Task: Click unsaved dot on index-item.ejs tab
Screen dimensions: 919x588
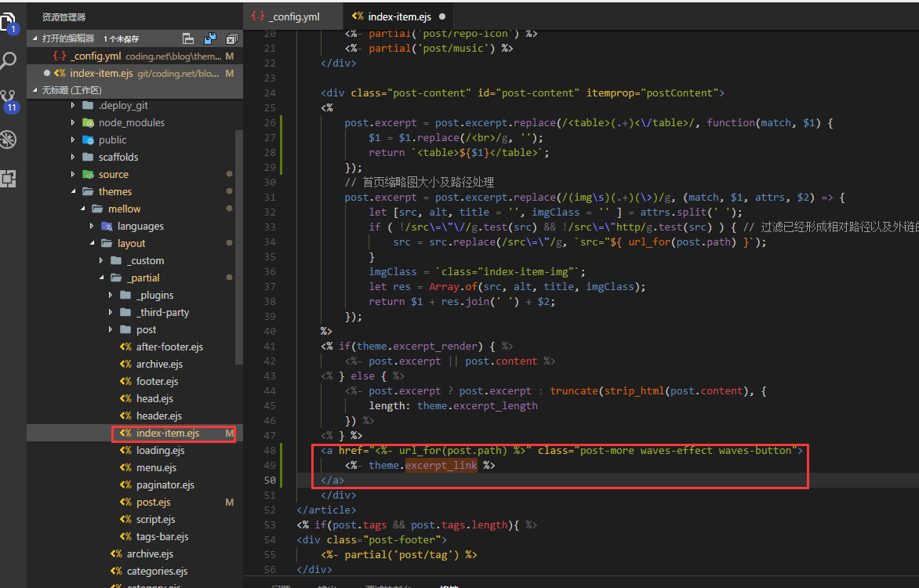Action: point(442,16)
